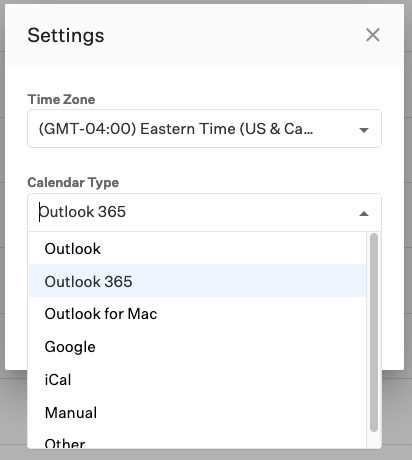The width and height of the screenshot is (412, 460).
Task: Close the Settings dialog with the X
Action: (x=372, y=35)
